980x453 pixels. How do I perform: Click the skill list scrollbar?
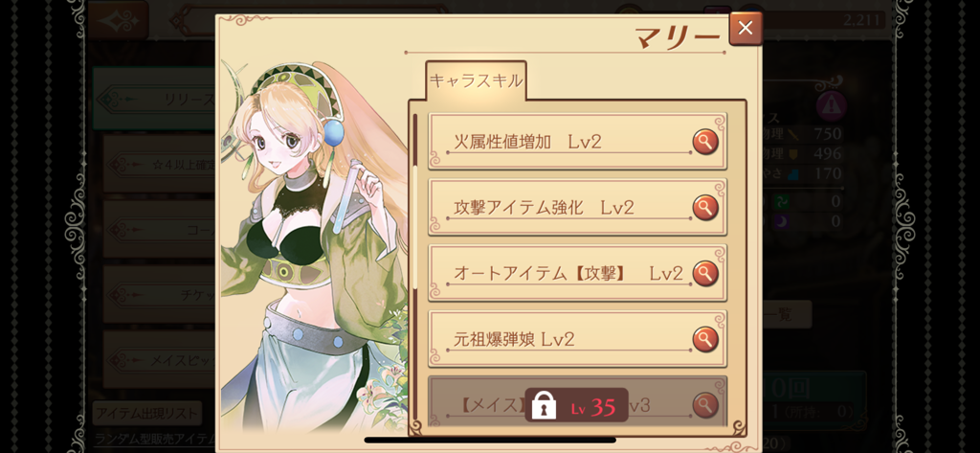click(x=415, y=201)
